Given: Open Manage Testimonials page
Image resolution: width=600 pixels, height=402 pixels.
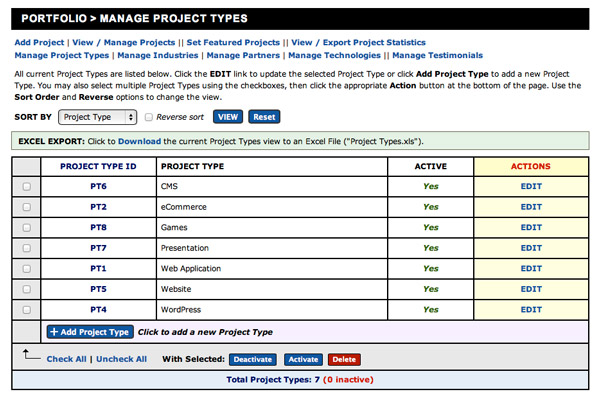Looking at the screenshot, I should point(436,56).
